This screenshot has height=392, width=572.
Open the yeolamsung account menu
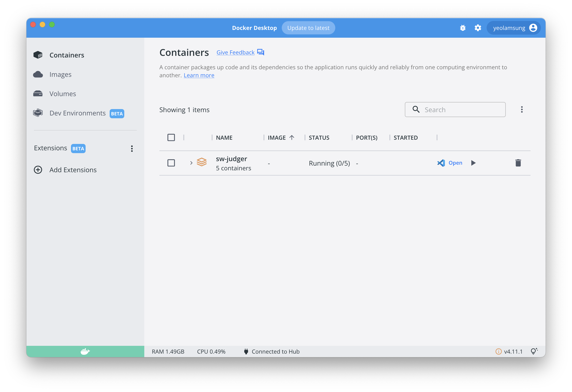514,28
